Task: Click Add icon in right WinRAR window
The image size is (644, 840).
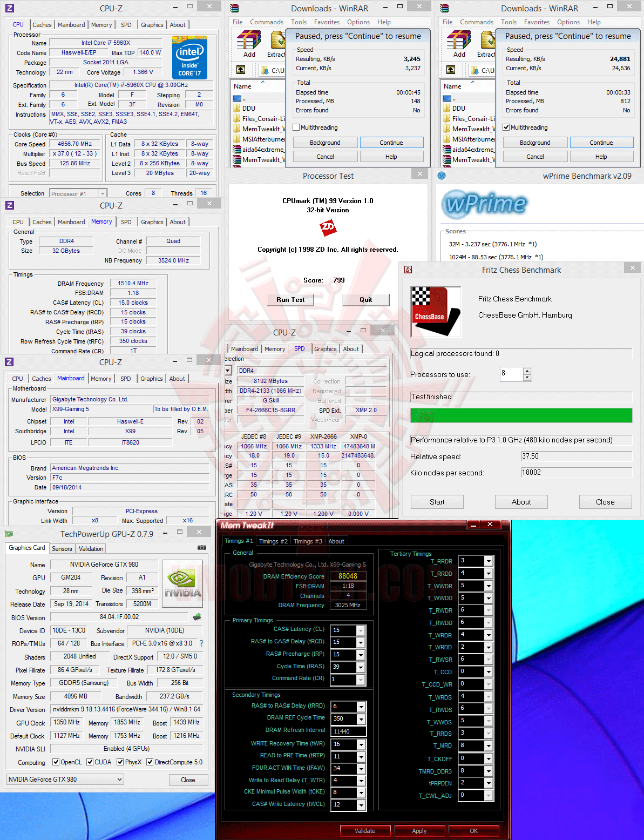Action: pyautogui.click(x=459, y=44)
